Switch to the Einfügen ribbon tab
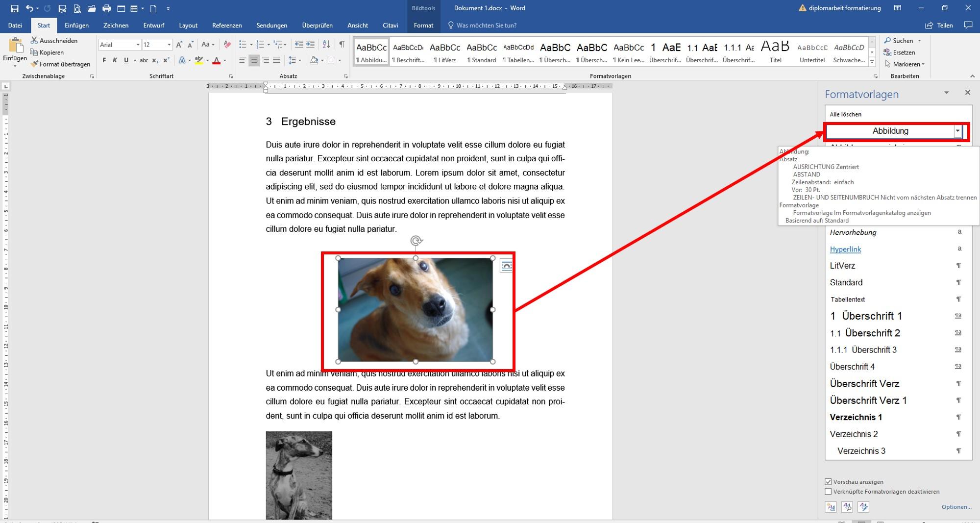 [x=76, y=25]
